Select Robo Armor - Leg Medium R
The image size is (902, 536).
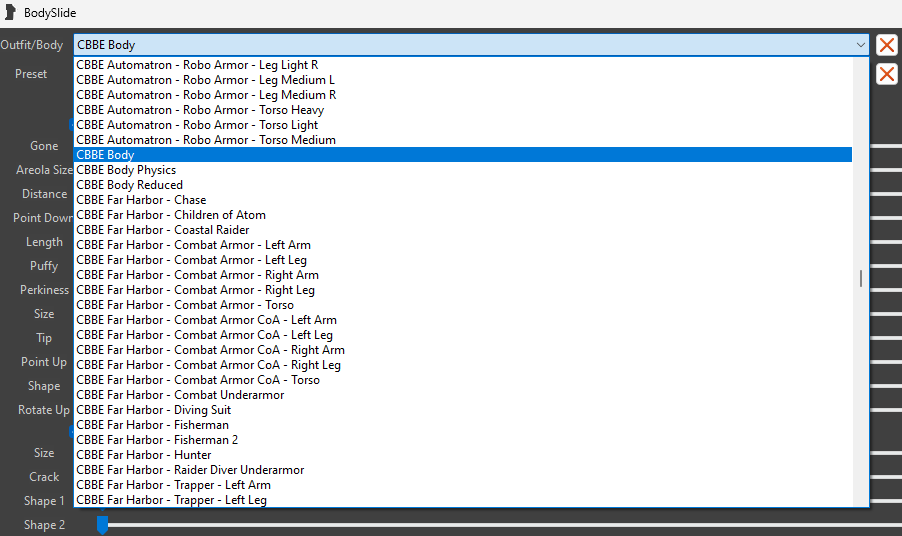click(463, 95)
